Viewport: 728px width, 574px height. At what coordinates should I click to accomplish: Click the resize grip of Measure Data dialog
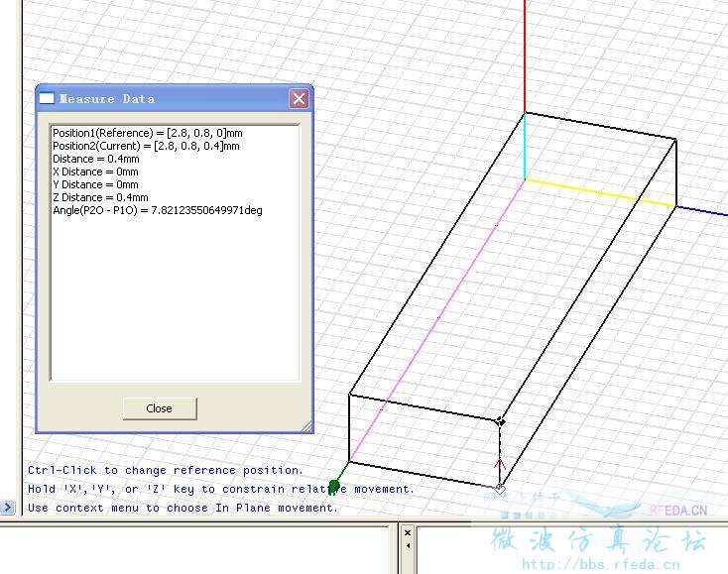(x=306, y=427)
